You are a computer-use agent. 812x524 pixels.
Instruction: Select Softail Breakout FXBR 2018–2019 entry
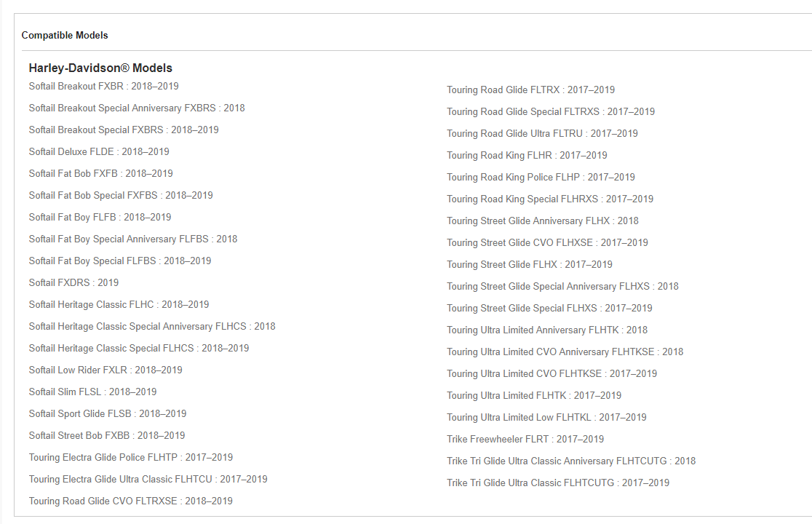coord(103,86)
